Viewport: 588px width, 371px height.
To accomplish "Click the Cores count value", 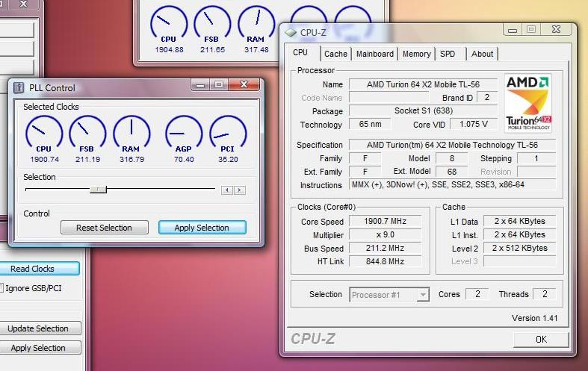I will click(x=477, y=294).
